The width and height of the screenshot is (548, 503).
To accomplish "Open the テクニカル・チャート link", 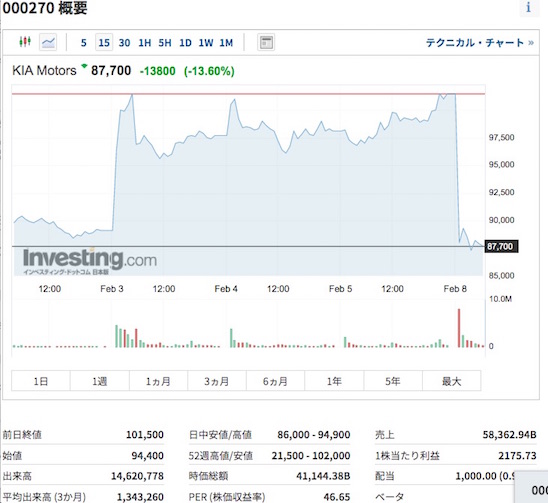I will (x=480, y=43).
